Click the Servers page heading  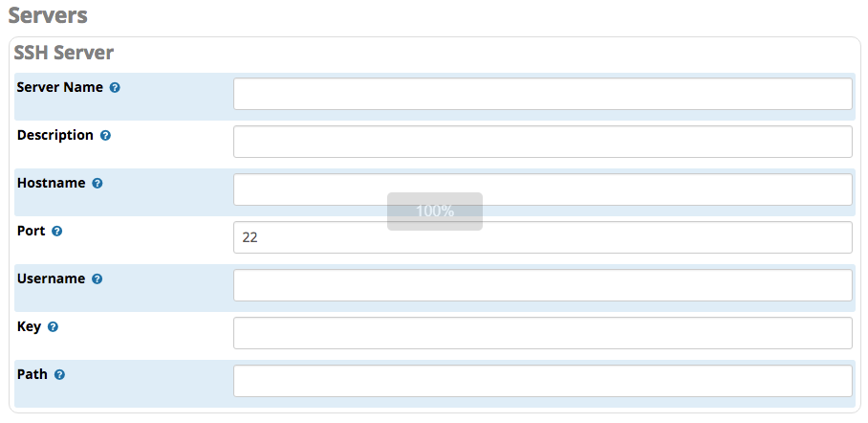[48, 15]
